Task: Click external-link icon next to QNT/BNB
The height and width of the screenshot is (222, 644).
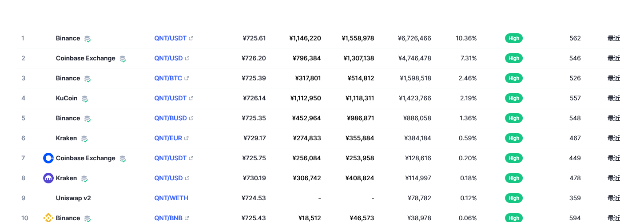Action: click(187, 218)
